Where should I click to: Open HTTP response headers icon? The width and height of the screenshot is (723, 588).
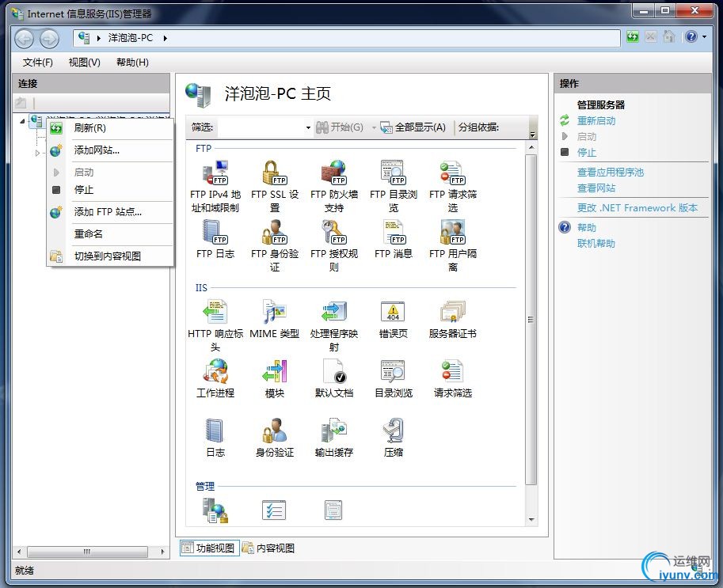pos(215,312)
